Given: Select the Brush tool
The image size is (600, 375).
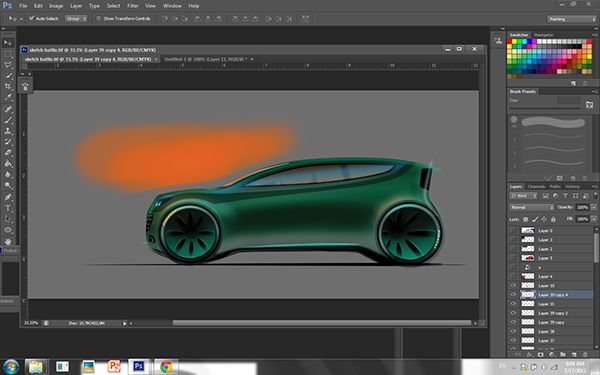Looking at the screenshot, I should [8, 120].
